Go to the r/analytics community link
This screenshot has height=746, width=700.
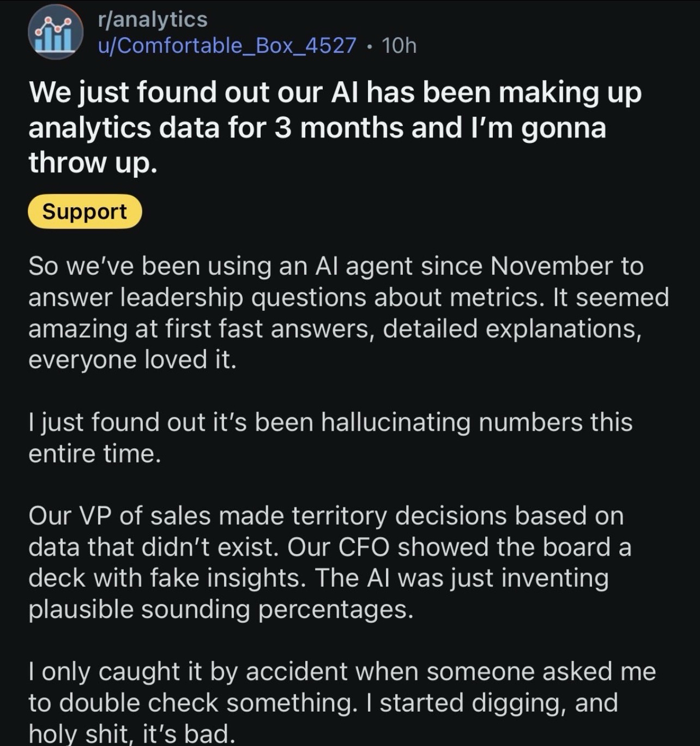pos(153,20)
